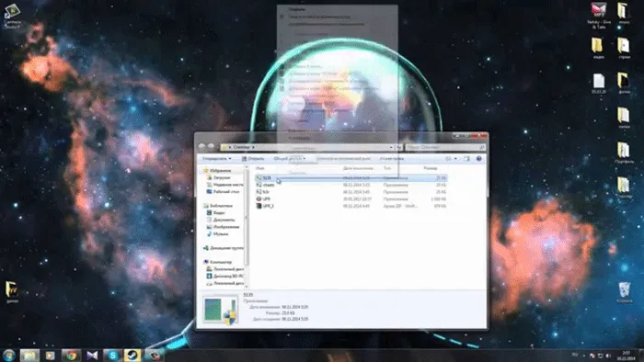Click the Windows Start orb
This screenshot has width=644, height=362.
click(x=8, y=355)
